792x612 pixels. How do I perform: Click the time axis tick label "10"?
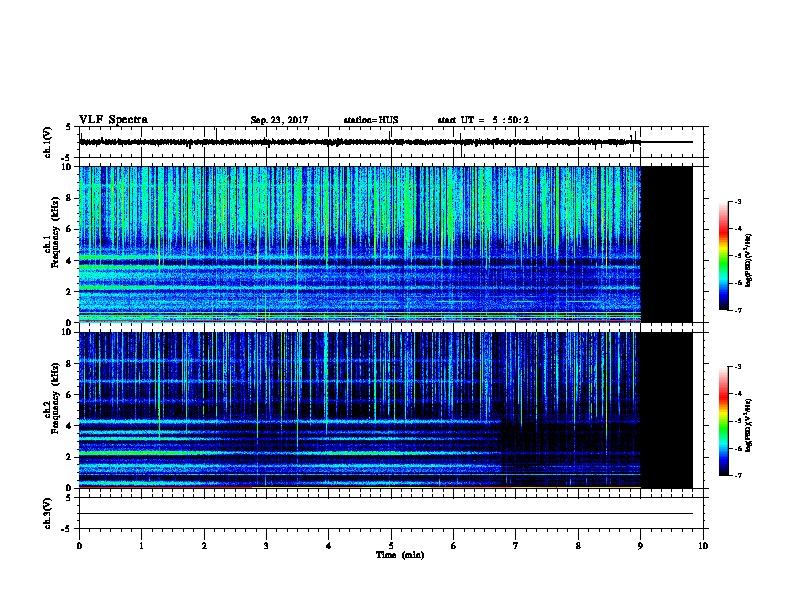(x=703, y=546)
